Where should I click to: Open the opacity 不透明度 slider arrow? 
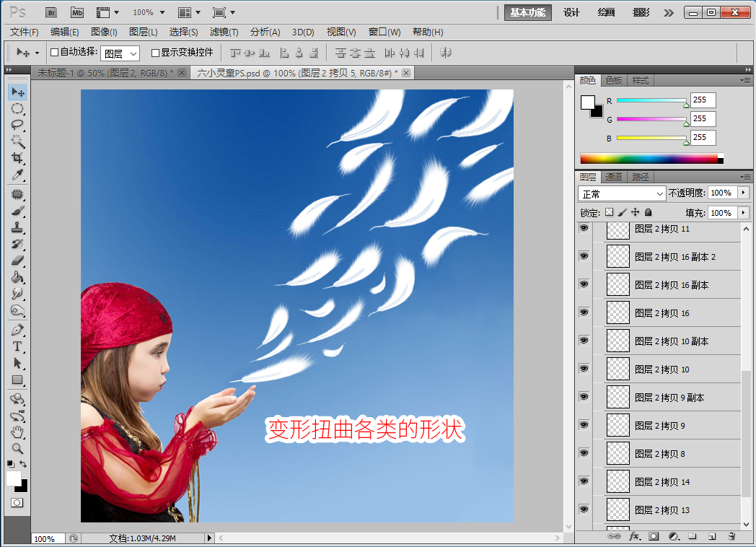(744, 193)
